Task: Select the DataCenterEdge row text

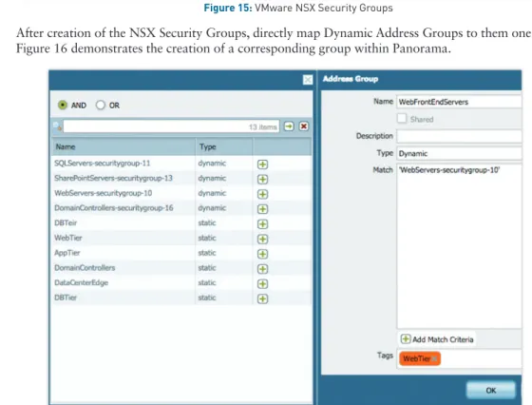Action: point(81,282)
